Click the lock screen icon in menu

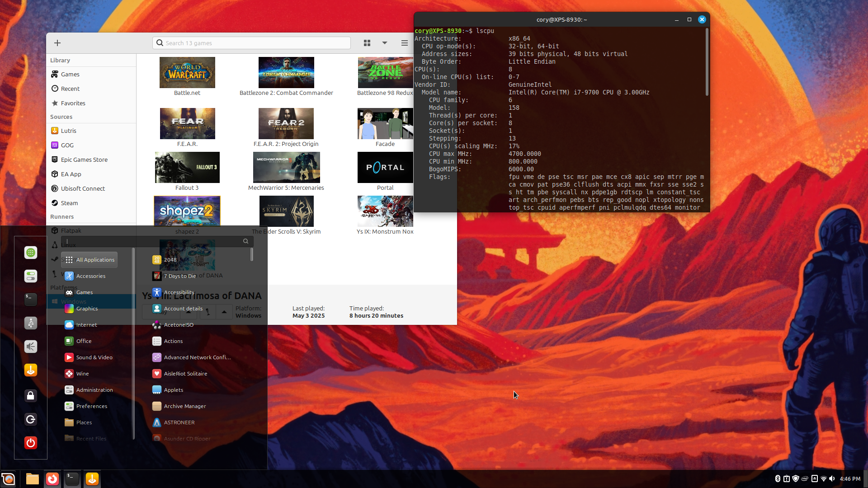tap(31, 396)
